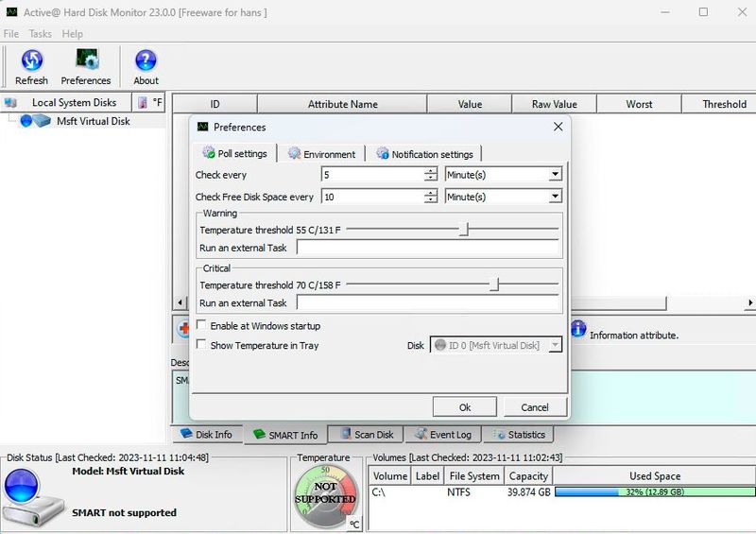Click the Check Free Disk Space field

point(372,197)
